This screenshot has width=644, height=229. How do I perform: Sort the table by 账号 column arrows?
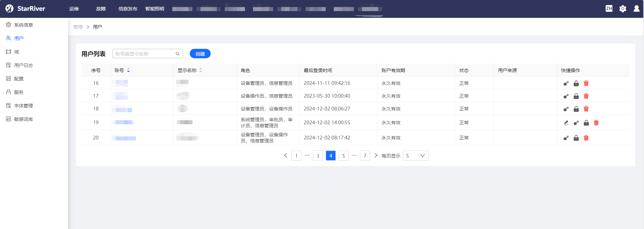pyautogui.click(x=128, y=70)
